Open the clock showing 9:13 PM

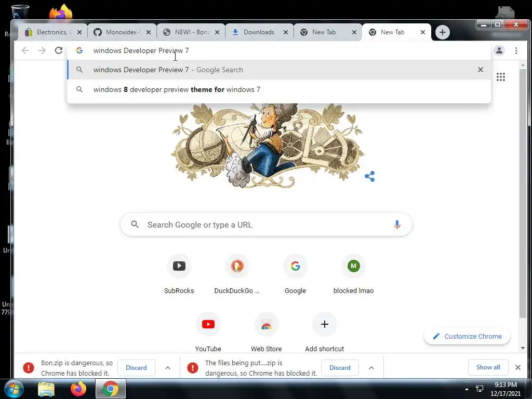click(505, 389)
